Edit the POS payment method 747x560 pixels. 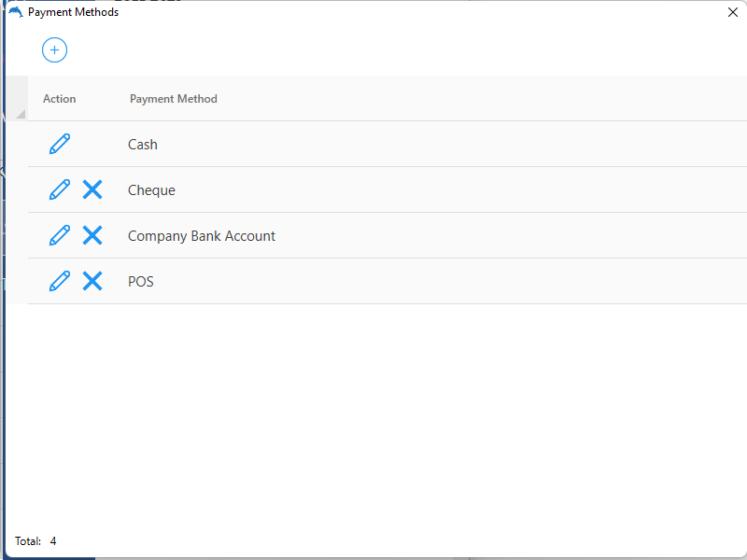click(60, 281)
